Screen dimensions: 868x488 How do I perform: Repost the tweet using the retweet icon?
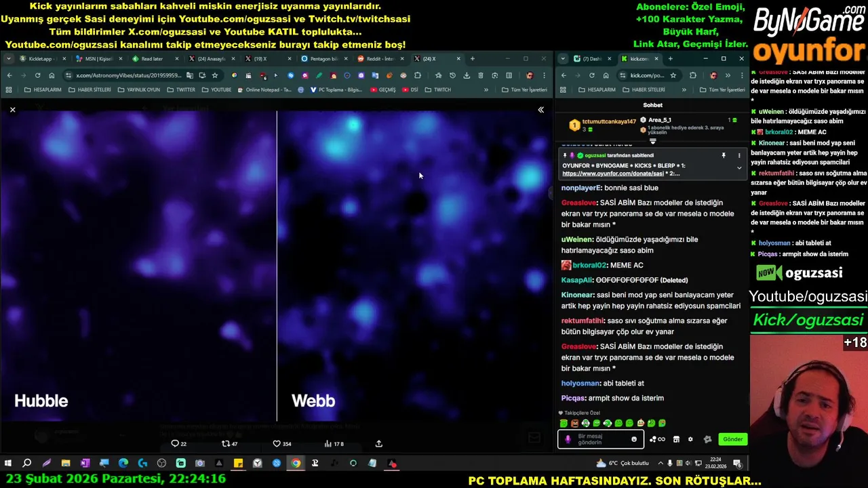(x=230, y=444)
